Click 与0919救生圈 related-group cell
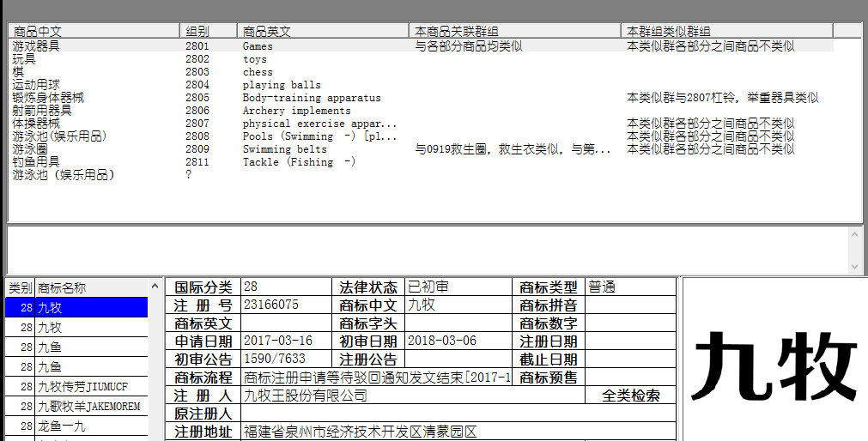Screen dimensions: 868x441 coord(513,149)
